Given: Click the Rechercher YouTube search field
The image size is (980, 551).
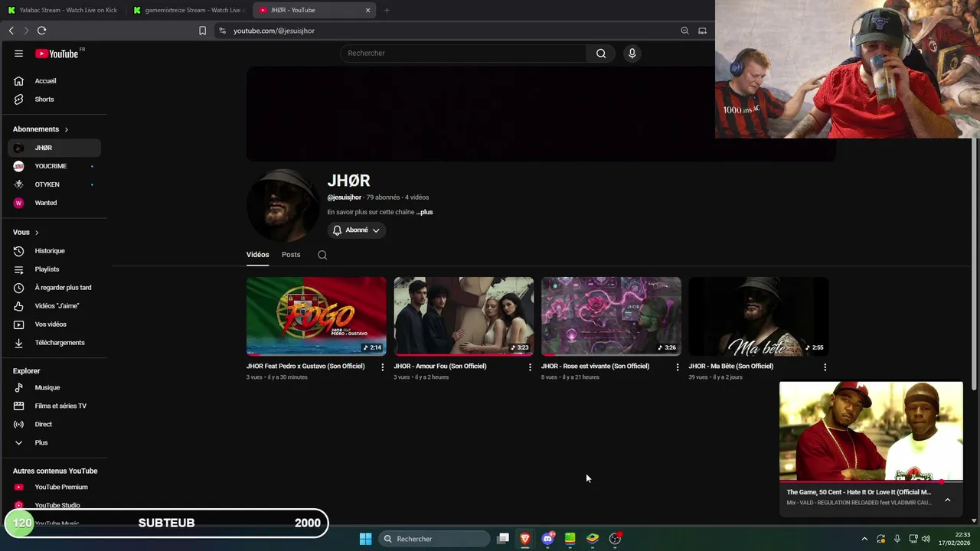Looking at the screenshot, I should pyautogui.click(x=463, y=54).
